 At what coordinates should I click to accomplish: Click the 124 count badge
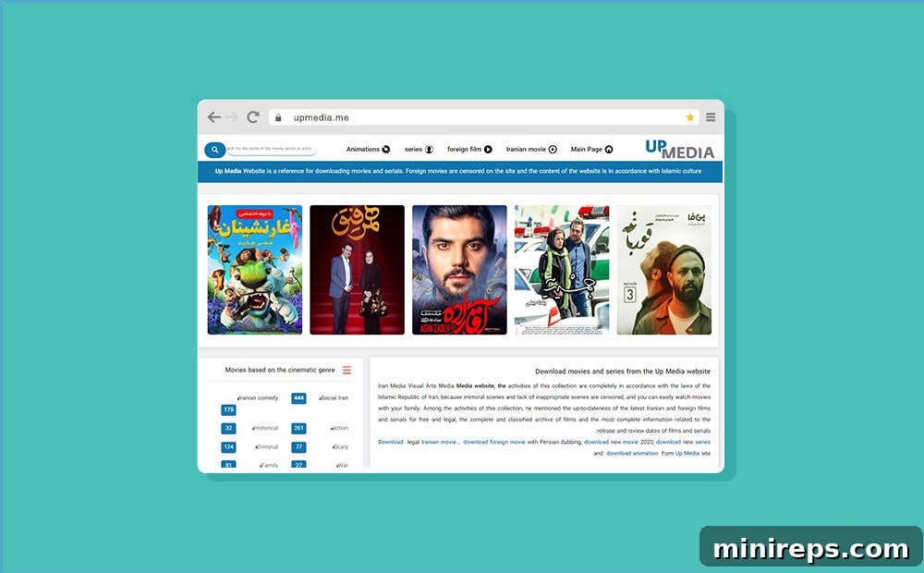point(228,447)
